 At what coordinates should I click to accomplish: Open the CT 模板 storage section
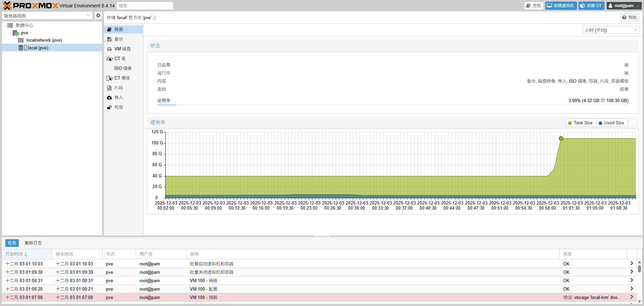click(121, 78)
